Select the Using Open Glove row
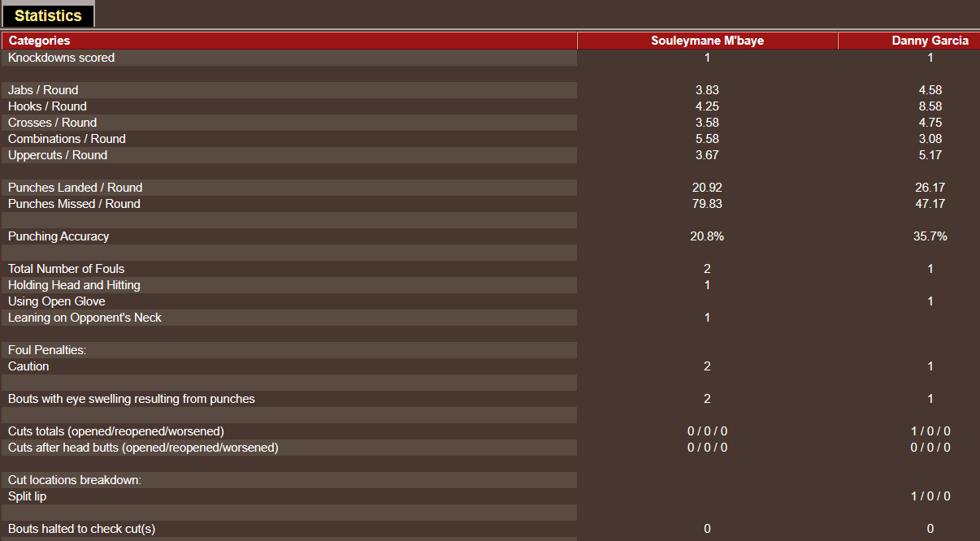 56,301
